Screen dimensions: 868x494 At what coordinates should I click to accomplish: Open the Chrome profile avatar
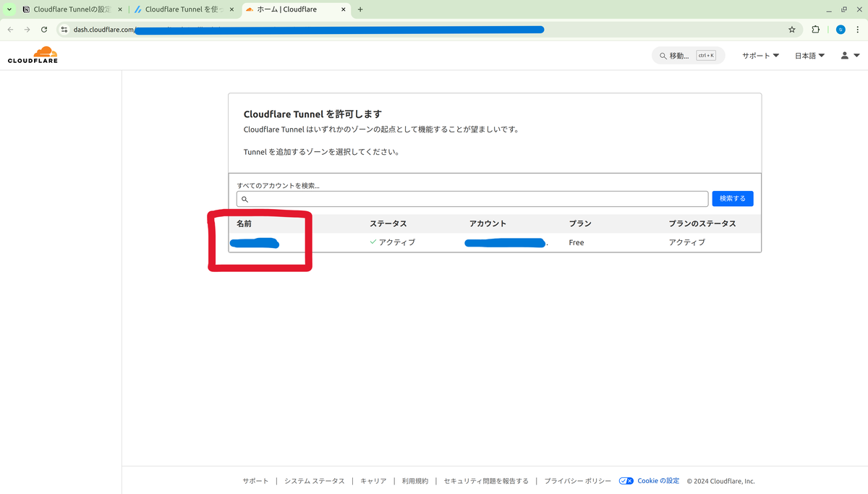click(x=841, y=30)
